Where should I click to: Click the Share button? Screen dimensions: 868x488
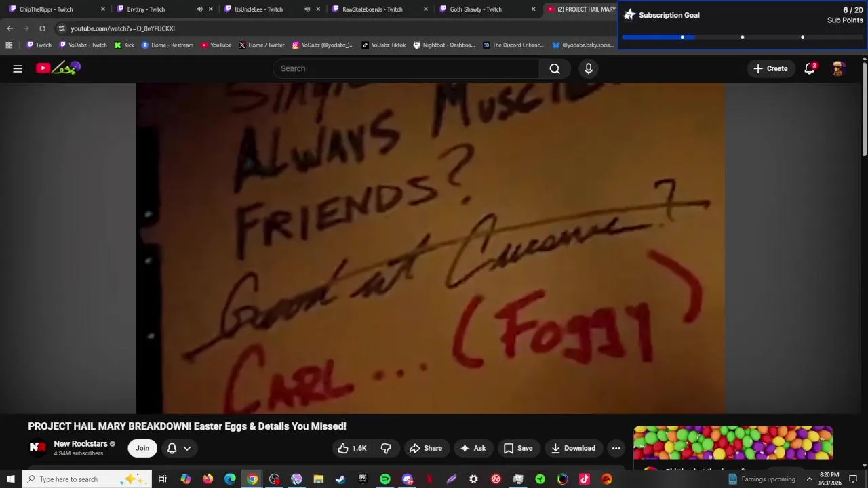click(x=426, y=448)
